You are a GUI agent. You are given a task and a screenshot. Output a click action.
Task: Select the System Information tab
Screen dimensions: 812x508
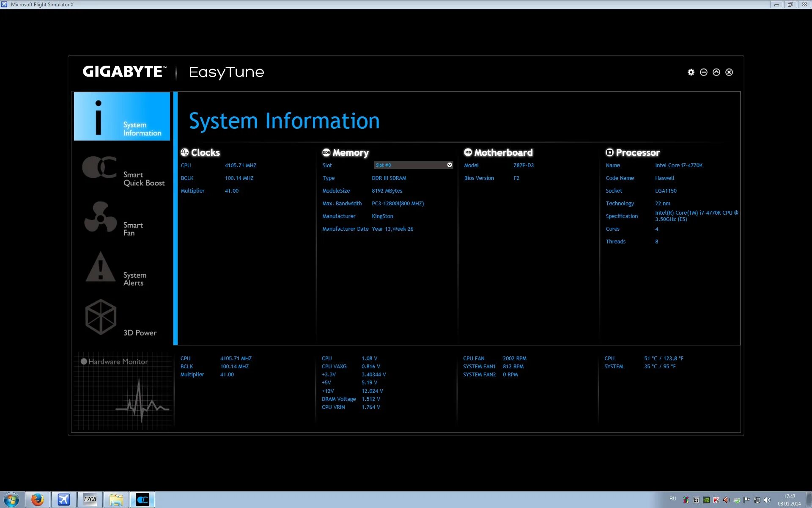(x=122, y=116)
